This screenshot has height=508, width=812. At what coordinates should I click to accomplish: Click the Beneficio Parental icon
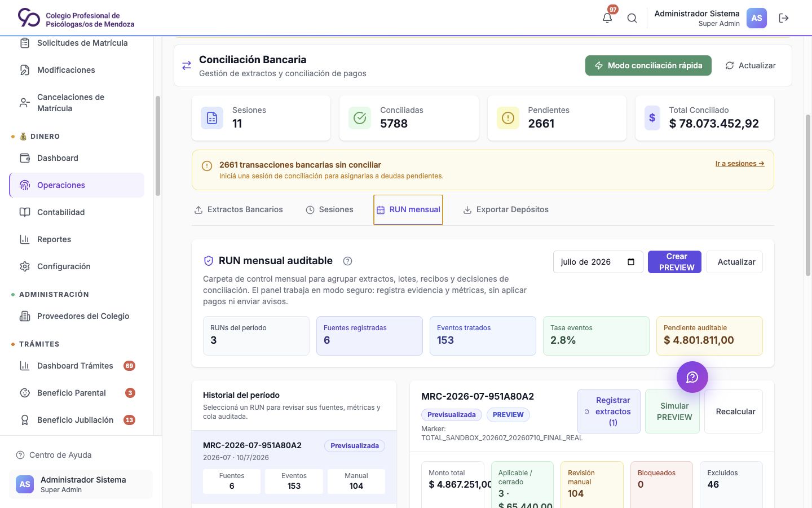pyautogui.click(x=25, y=393)
